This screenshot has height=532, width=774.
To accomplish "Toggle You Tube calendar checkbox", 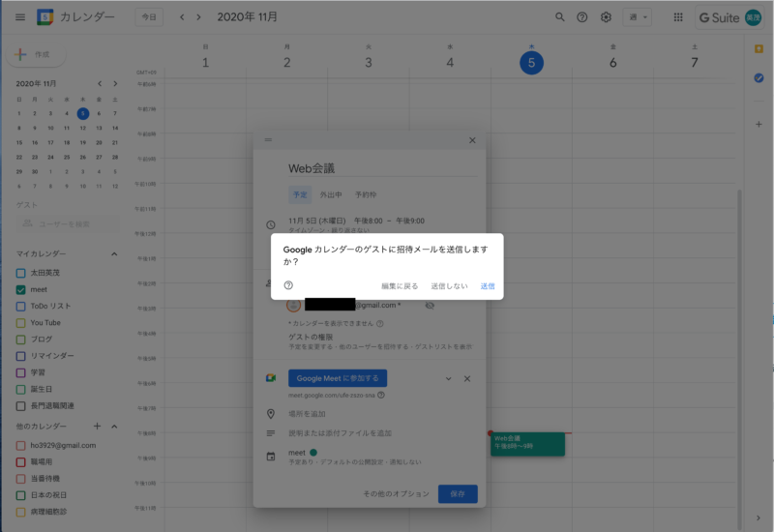I will (x=20, y=323).
